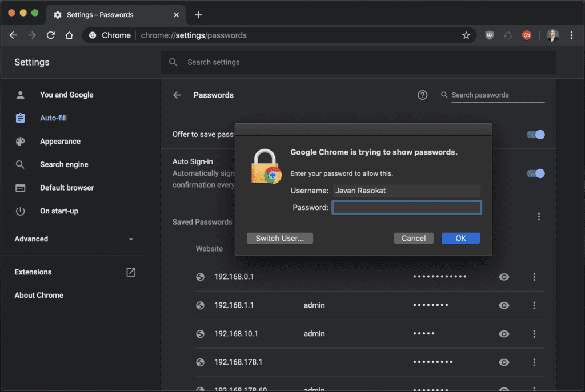Toggle the Auto Sign-in switch

536,173
